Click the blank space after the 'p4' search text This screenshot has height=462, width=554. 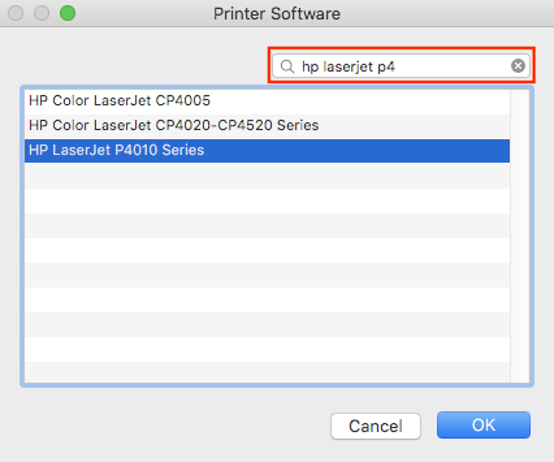452,66
